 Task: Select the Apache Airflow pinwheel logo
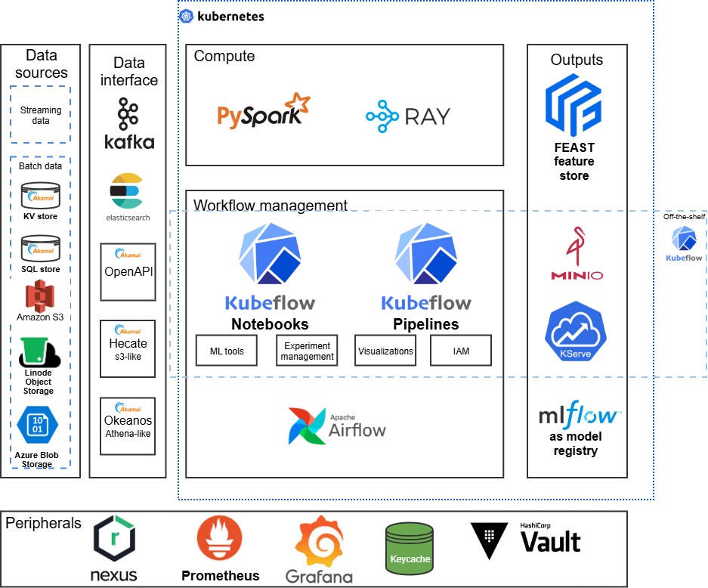pyautogui.click(x=307, y=426)
